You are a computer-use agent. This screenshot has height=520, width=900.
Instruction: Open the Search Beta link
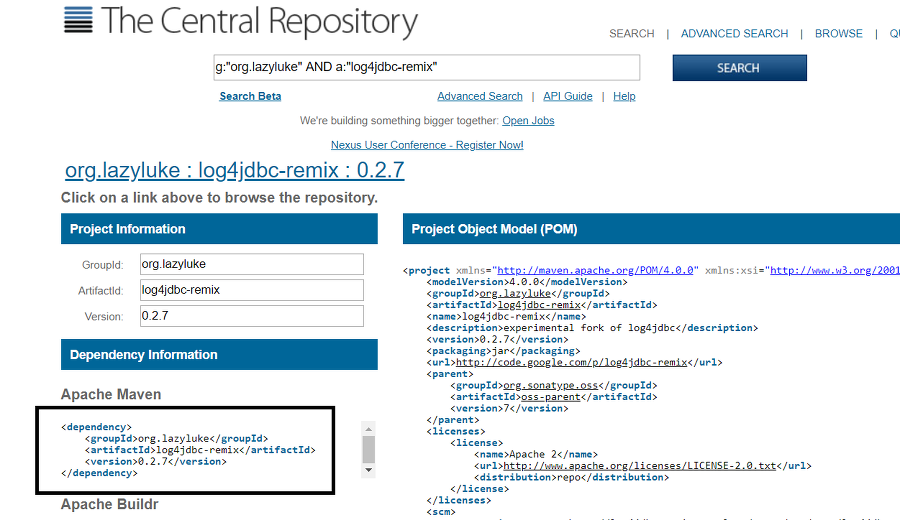click(x=250, y=96)
